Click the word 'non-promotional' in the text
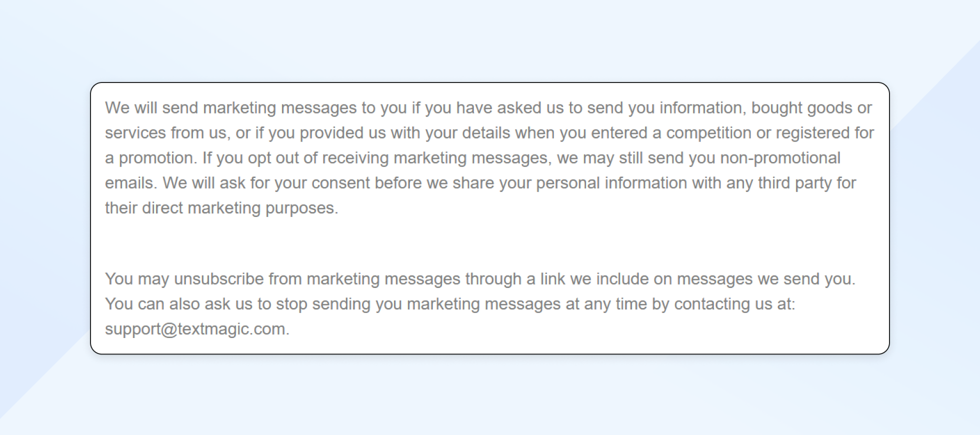Screen dimensions: 980x435 [x=780, y=158]
